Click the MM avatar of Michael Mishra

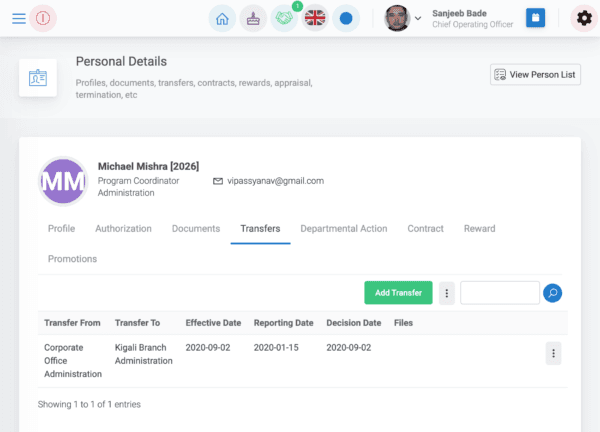63,181
